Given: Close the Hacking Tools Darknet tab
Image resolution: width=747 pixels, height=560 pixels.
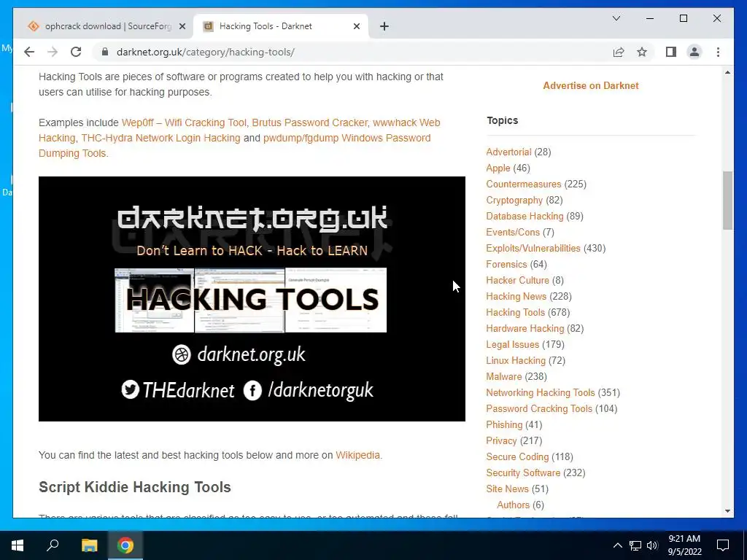Looking at the screenshot, I should click(x=356, y=26).
